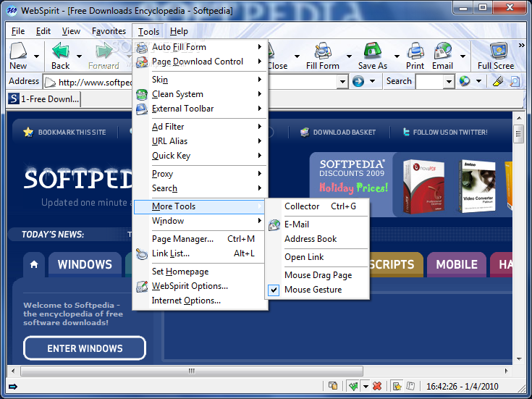Click the horizontal scrollbar thumb
Viewport: 532px width, 399px height.
[192, 371]
